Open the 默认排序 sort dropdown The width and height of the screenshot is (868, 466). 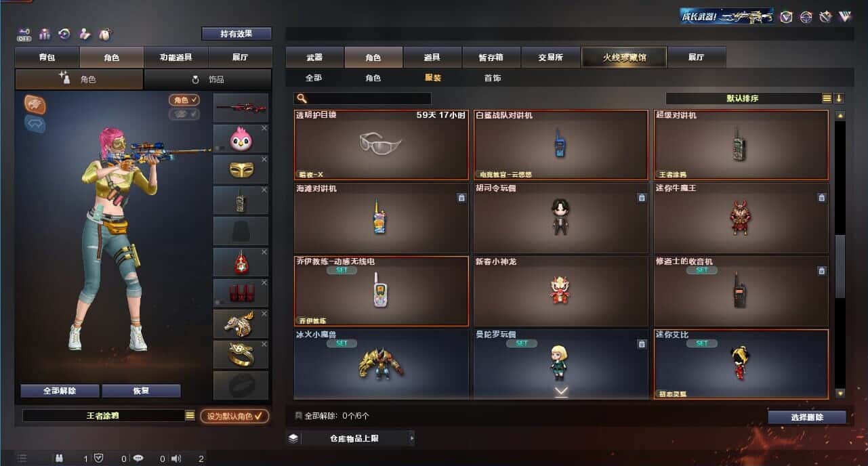point(743,98)
